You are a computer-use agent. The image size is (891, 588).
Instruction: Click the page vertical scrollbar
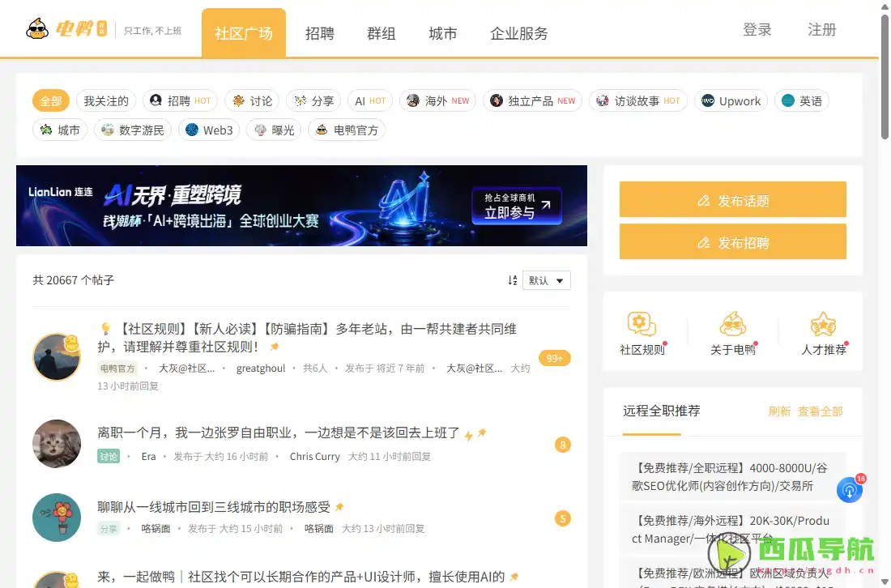[885, 77]
